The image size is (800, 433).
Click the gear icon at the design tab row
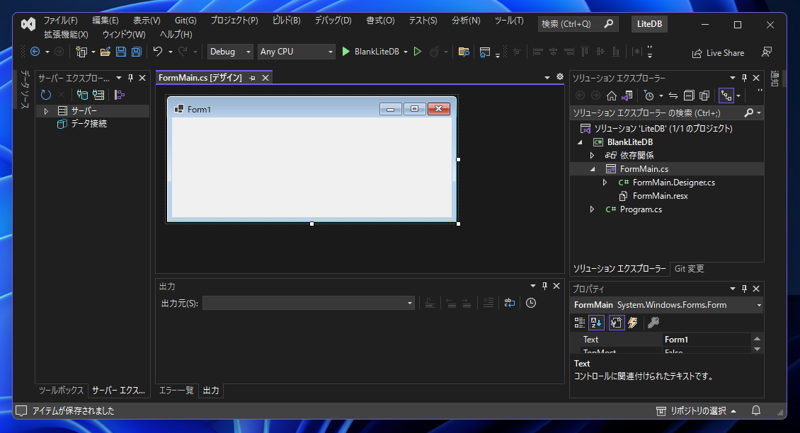click(560, 77)
